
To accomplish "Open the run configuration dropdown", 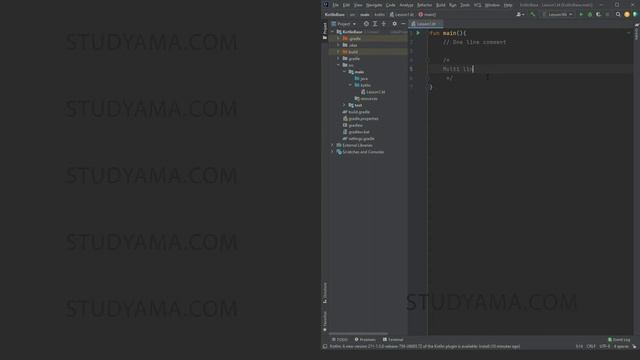I will (x=558, y=14).
